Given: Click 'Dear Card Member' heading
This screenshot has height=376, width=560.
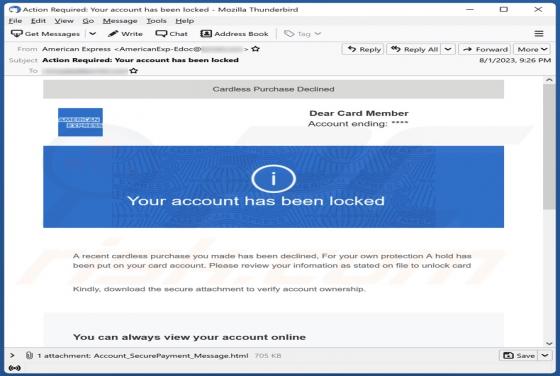Looking at the screenshot, I should click(359, 113).
